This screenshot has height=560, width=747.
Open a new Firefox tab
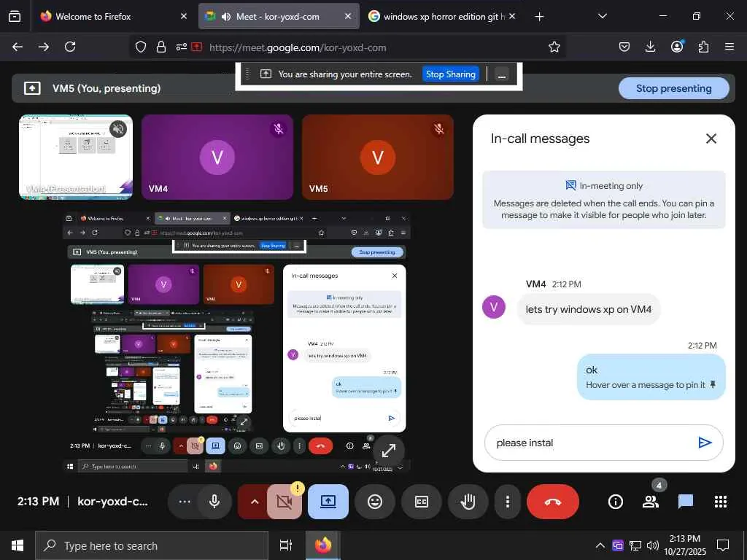click(x=539, y=17)
